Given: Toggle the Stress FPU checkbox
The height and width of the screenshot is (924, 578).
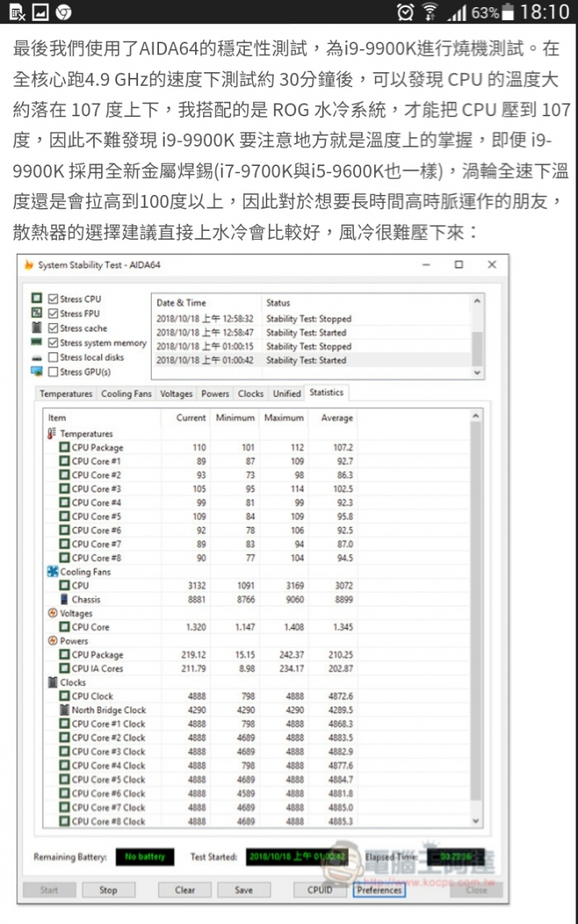Looking at the screenshot, I should [53, 314].
